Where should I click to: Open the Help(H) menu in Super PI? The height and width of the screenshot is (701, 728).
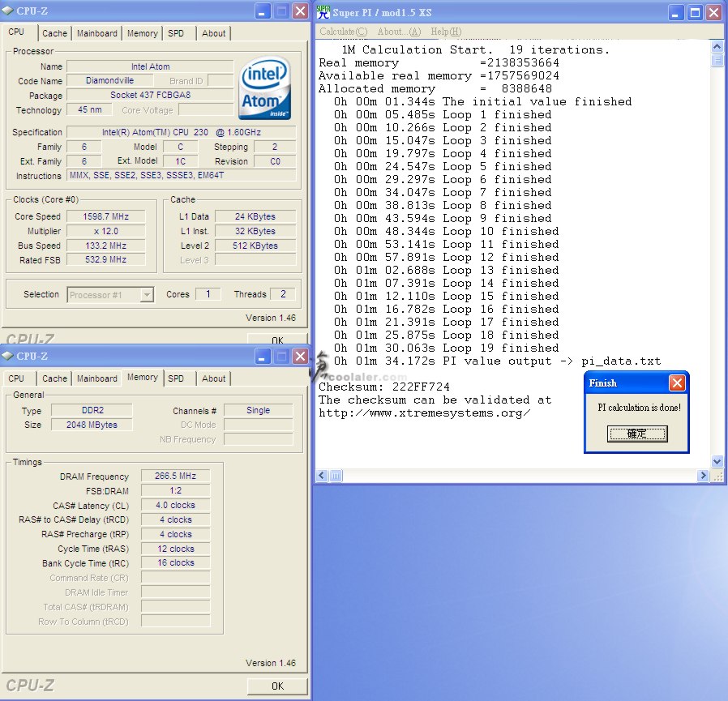coord(446,32)
